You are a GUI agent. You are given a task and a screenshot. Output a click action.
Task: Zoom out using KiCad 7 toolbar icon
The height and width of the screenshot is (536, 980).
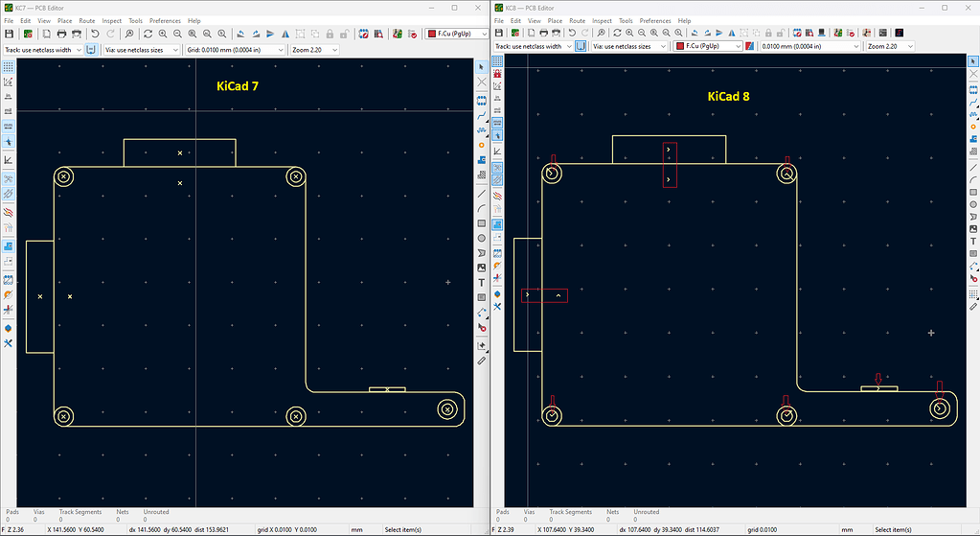(x=177, y=34)
